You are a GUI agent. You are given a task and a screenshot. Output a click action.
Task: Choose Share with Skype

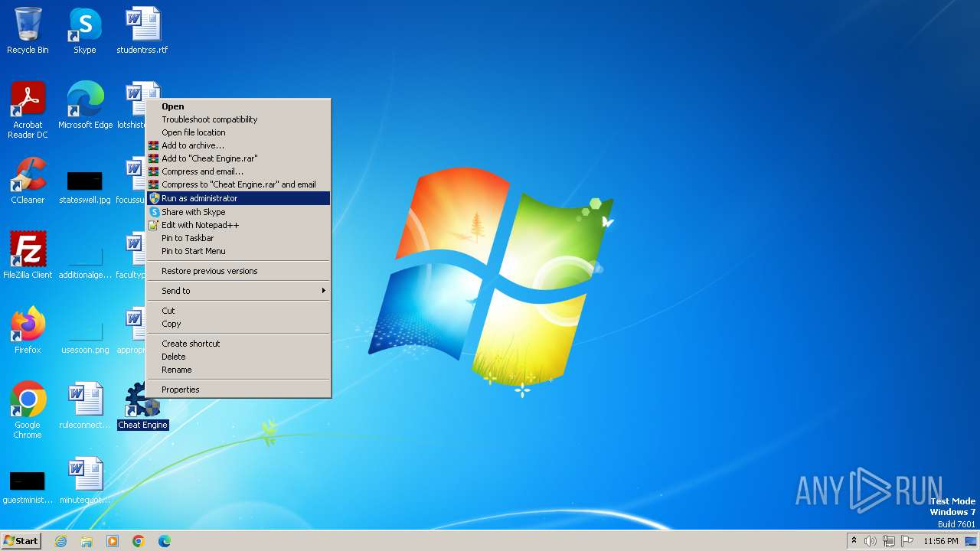pos(238,212)
